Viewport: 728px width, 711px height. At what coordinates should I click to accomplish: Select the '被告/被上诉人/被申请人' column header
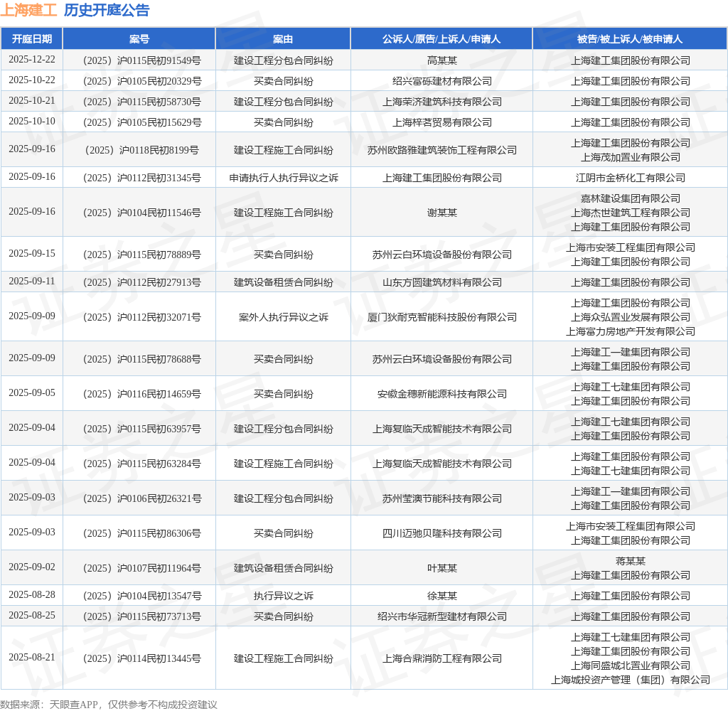pos(630,39)
